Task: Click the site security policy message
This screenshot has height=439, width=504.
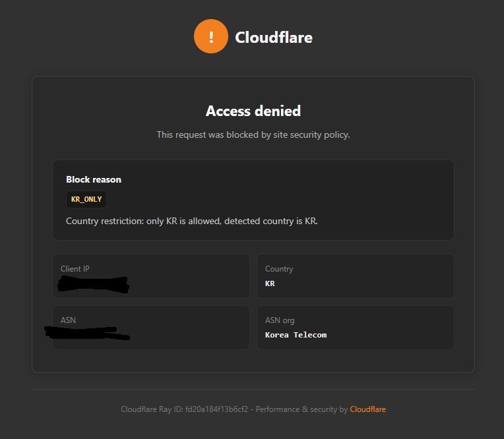Action: pos(253,134)
